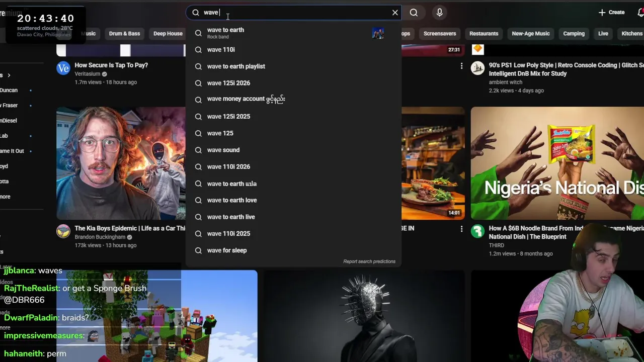Open the Nigeria's National Dish video thumbnail
The height and width of the screenshot is (362, 644).
(x=557, y=163)
